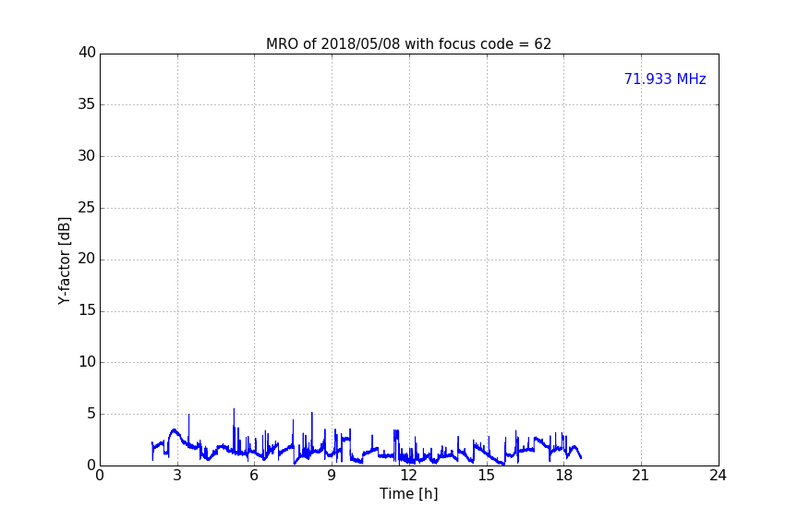Click the y-axis tick label '10'
The width and height of the screenshot is (798, 532).
pos(87,362)
